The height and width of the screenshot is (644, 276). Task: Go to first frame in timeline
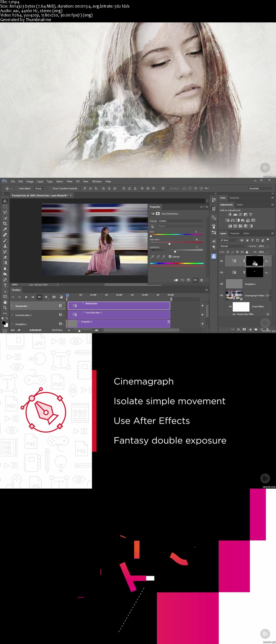(x=12, y=297)
